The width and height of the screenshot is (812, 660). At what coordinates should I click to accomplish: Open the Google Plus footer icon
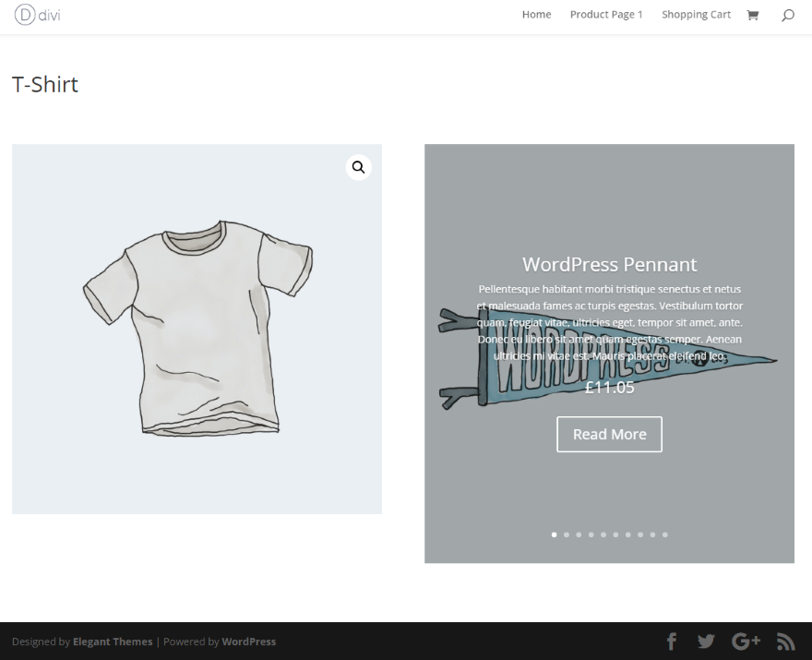pyautogui.click(x=746, y=642)
